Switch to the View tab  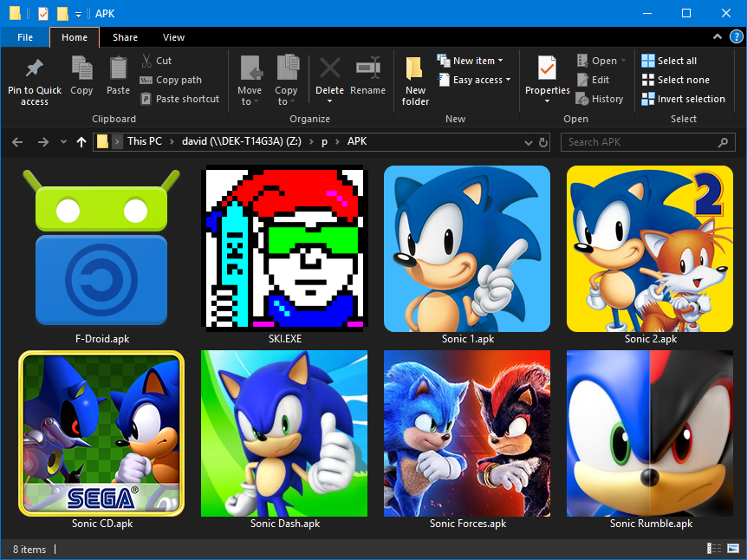coord(173,37)
